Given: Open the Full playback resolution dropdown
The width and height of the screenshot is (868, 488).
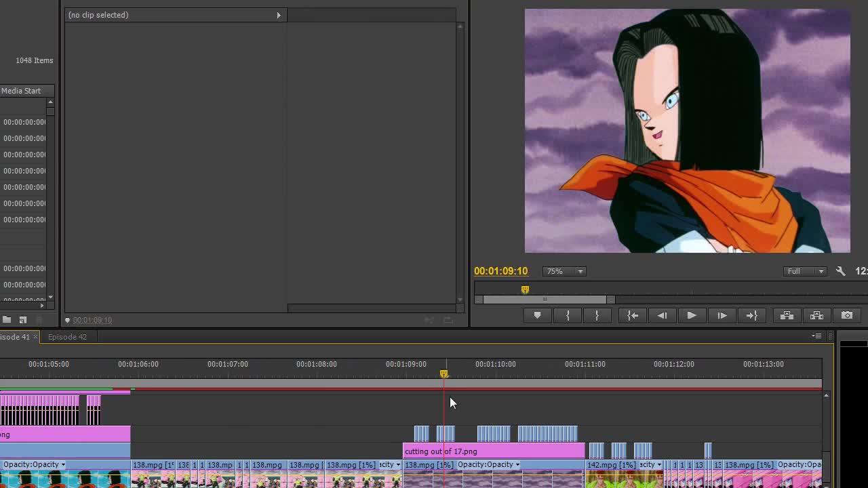Looking at the screenshot, I should pyautogui.click(x=805, y=271).
